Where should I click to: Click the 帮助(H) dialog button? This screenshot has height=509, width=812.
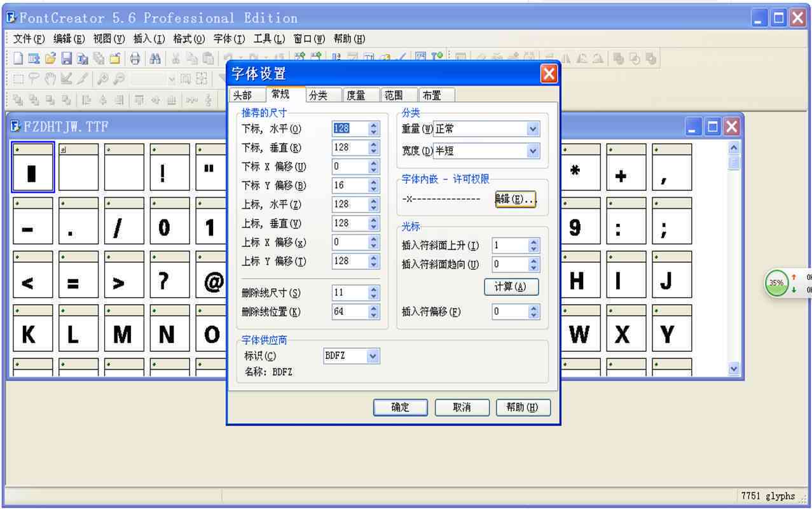pos(523,408)
